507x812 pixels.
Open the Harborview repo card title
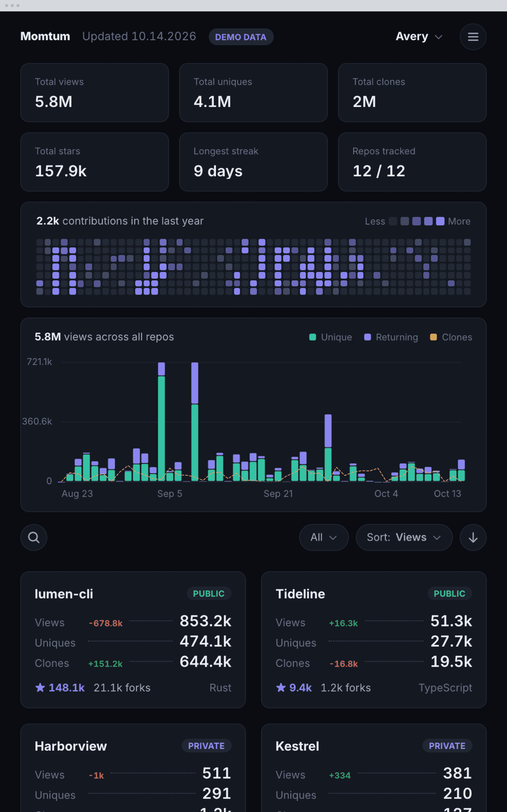coord(71,746)
